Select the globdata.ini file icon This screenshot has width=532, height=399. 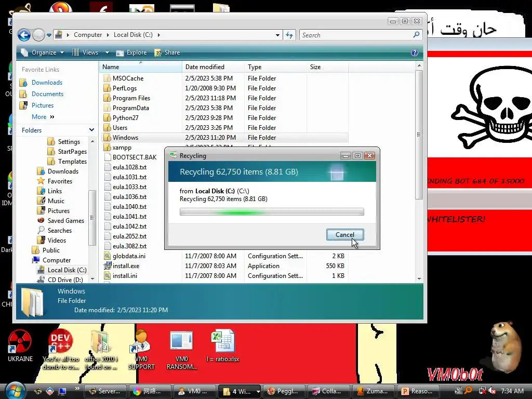[107, 256]
